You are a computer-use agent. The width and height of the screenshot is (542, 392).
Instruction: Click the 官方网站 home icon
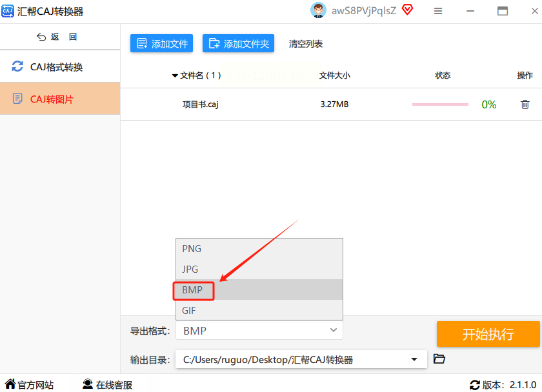pyautogui.click(x=10, y=384)
